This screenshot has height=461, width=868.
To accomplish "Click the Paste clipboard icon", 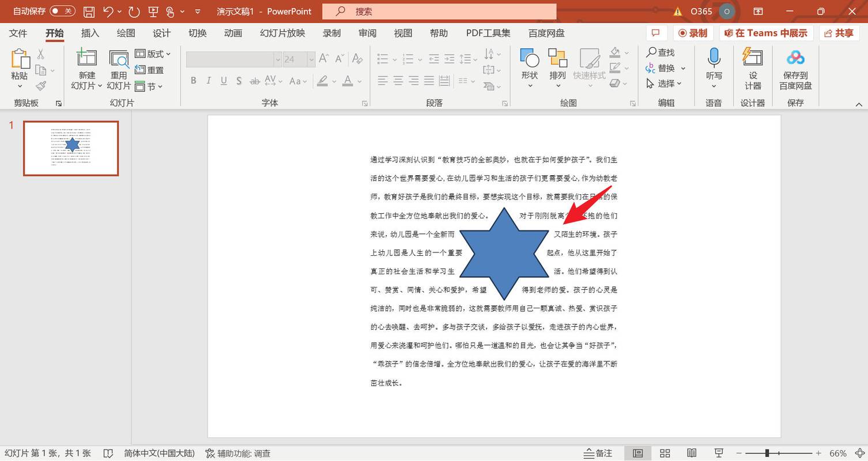I will pyautogui.click(x=20, y=59).
